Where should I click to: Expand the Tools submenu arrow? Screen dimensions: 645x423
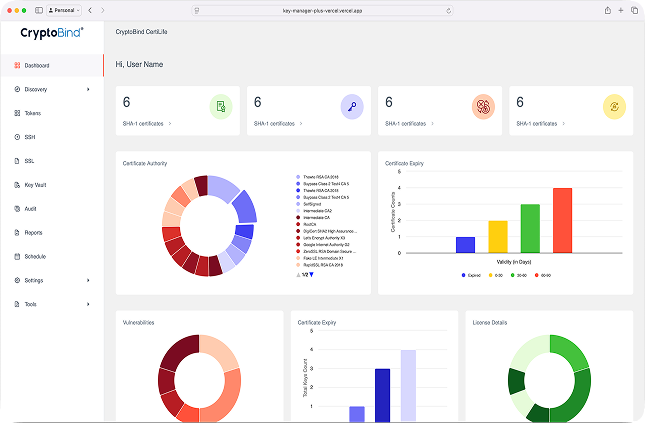pos(88,304)
